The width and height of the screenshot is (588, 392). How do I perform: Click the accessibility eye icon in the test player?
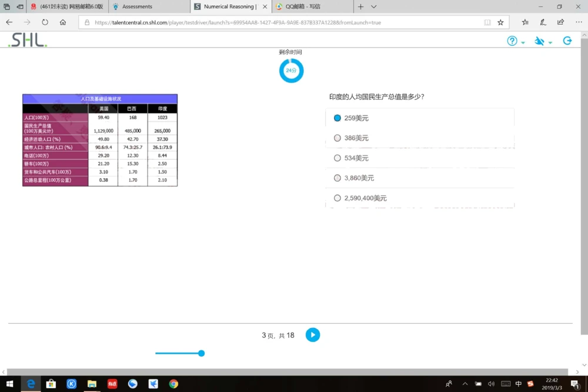(539, 41)
